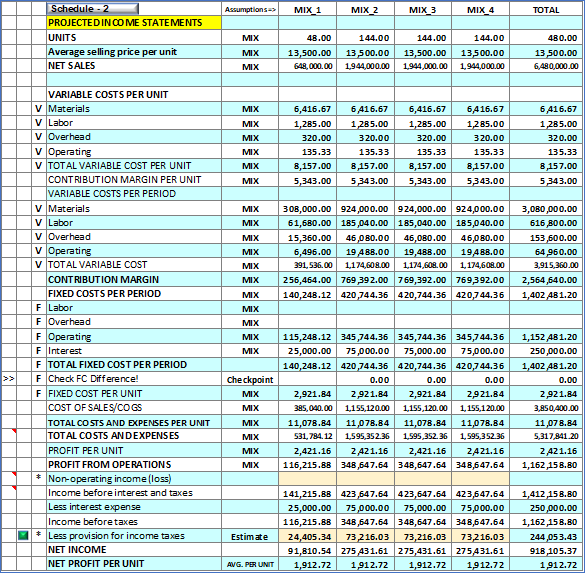
Task: Select the PROFIT PER UNIT label
Action: click(85, 451)
